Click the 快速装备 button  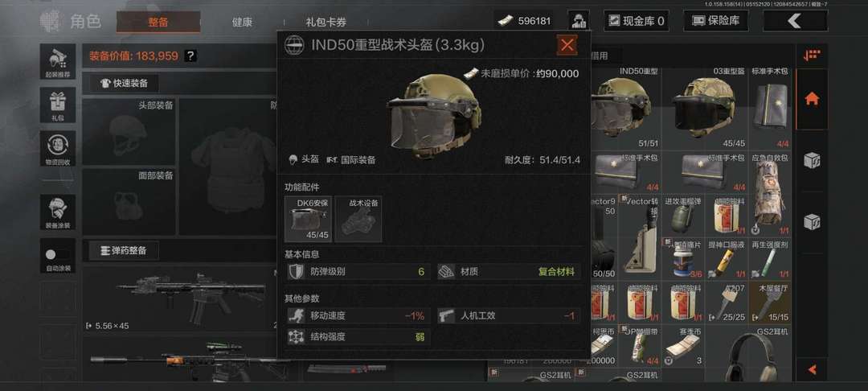[124, 84]
